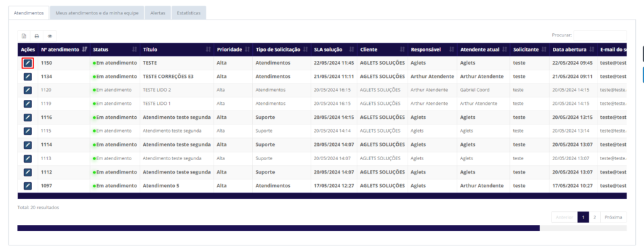
Task: Click data abertura '22/05/2024 09:45'
Action: [x=572, y=63]
